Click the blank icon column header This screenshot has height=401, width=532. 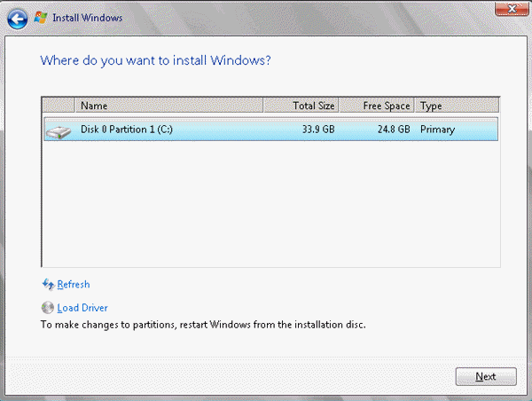(58, 106)
